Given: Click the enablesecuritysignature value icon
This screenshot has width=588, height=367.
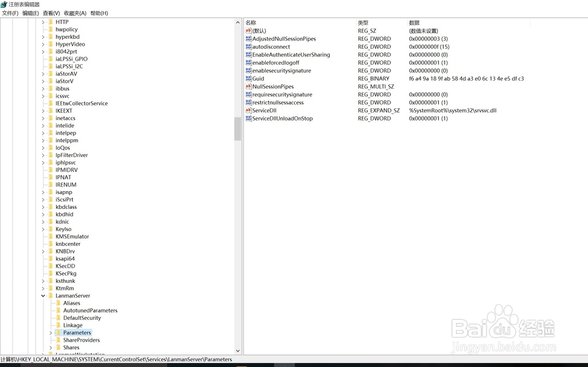Looking at the screenshot, I should coord(248,71).
